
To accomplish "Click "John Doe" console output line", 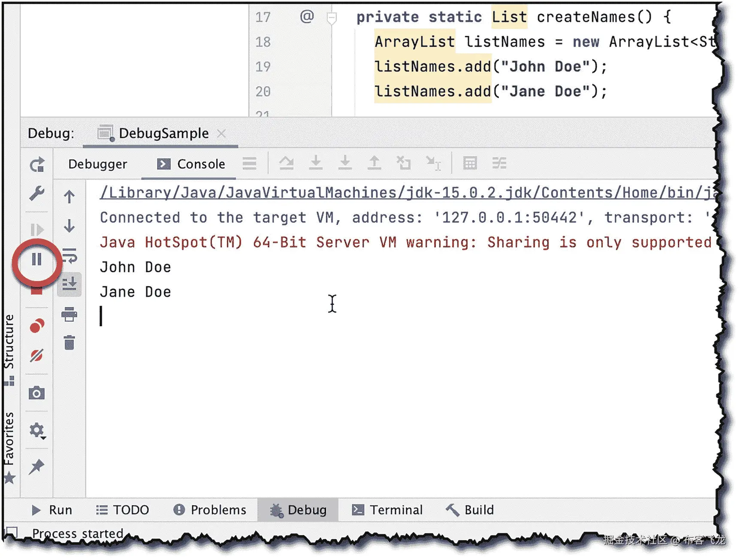I will tap(136, 267).
